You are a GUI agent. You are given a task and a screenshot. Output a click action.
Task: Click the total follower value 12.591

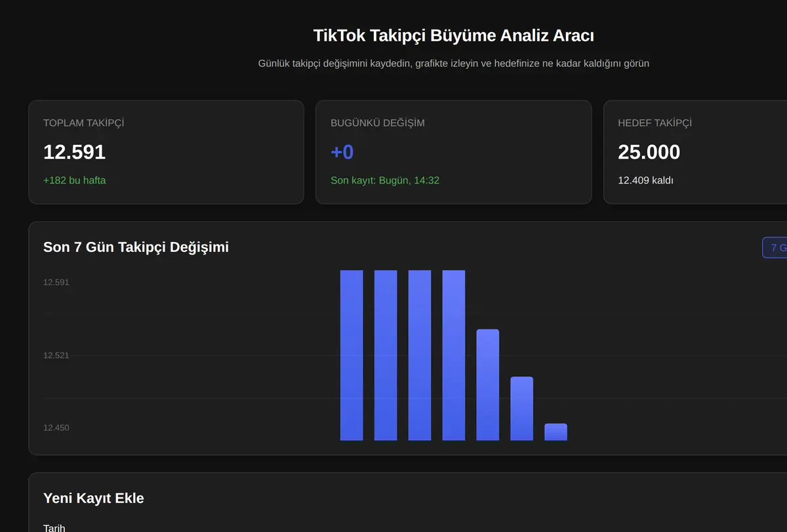coord(74,152)
